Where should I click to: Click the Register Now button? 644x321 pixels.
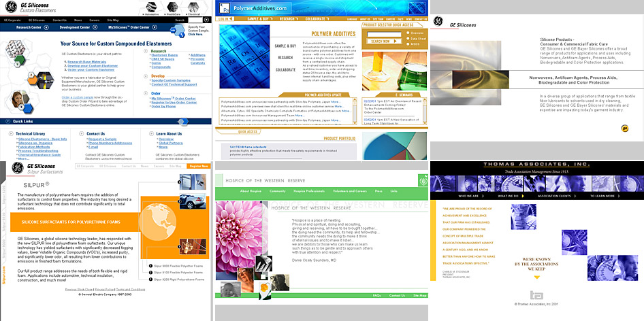pos(198,166)
